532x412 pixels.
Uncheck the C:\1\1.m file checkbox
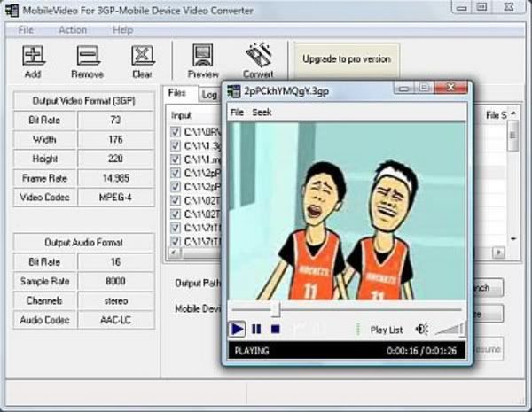click(175, 159)
